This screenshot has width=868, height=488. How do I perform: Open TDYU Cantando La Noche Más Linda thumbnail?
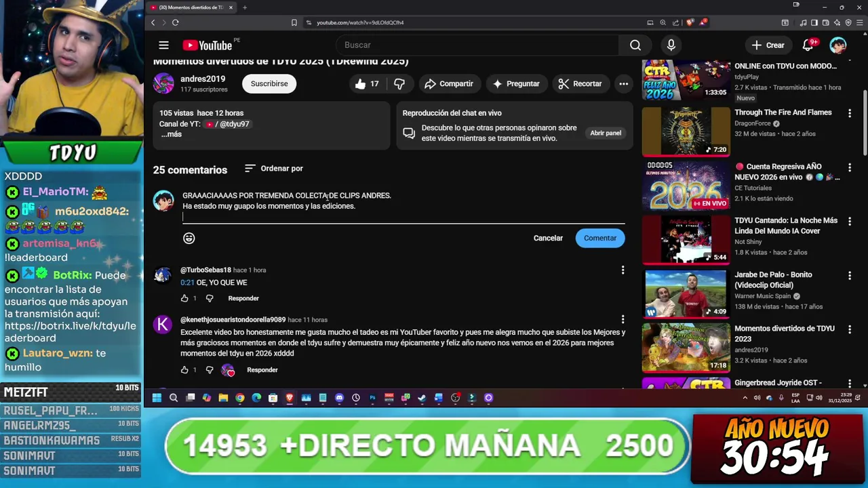(x=686, y=239)
